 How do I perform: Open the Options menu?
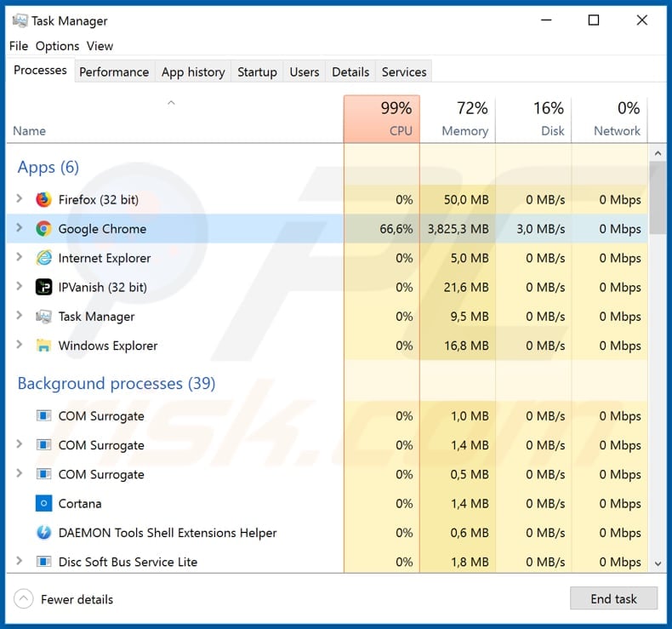(x=58, y=46)
